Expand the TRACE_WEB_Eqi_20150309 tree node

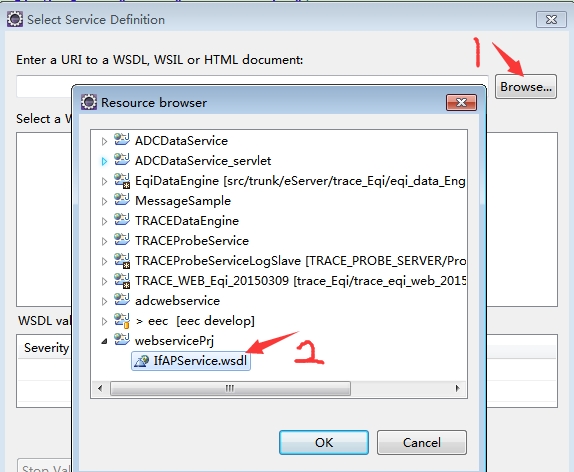104,281
